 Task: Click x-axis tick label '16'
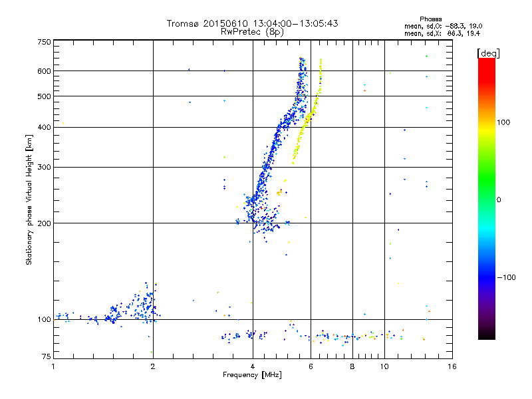pyautogui.click(x=452, y=366)
